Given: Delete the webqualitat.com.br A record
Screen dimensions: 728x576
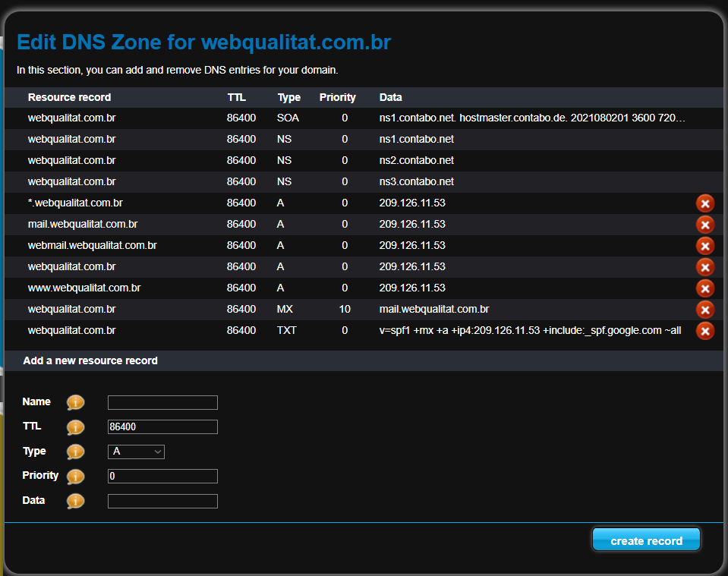Looking at the screenshot, I should 704,267.
